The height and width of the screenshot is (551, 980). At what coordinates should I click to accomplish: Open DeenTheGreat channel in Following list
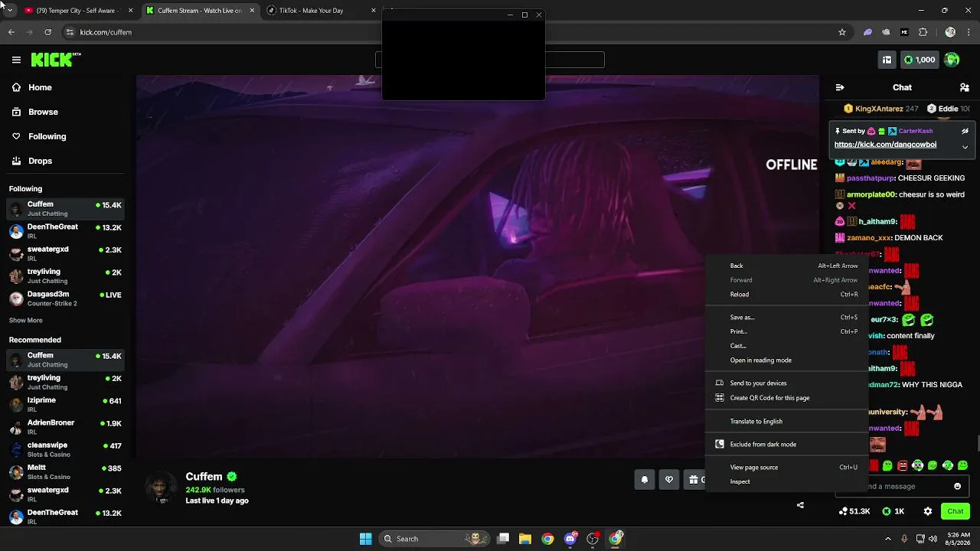(x=65, y=231)
